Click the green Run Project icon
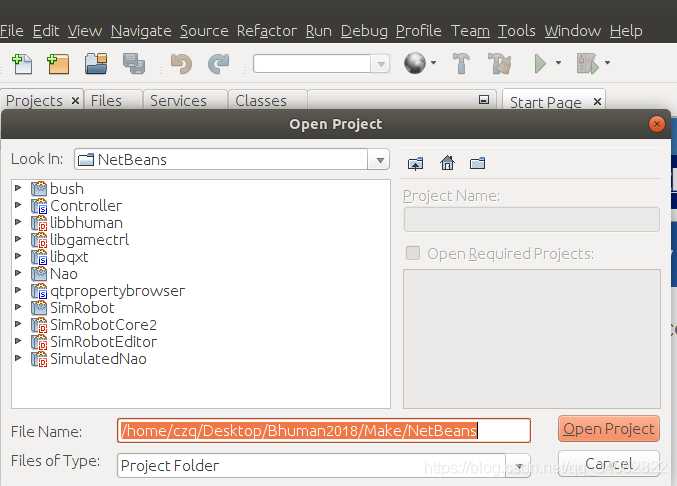The image size is (677, 486). point(540,63)
